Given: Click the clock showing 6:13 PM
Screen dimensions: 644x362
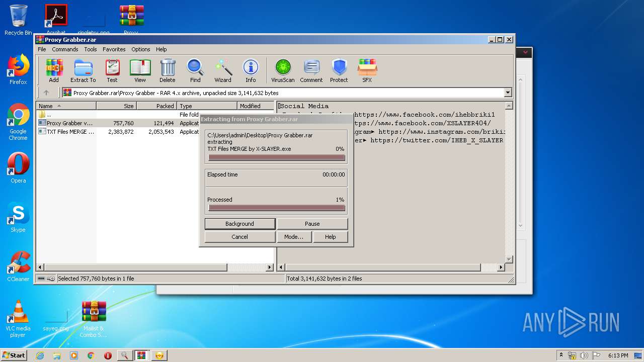Looking at the screenshot, I should coord(618,355).
